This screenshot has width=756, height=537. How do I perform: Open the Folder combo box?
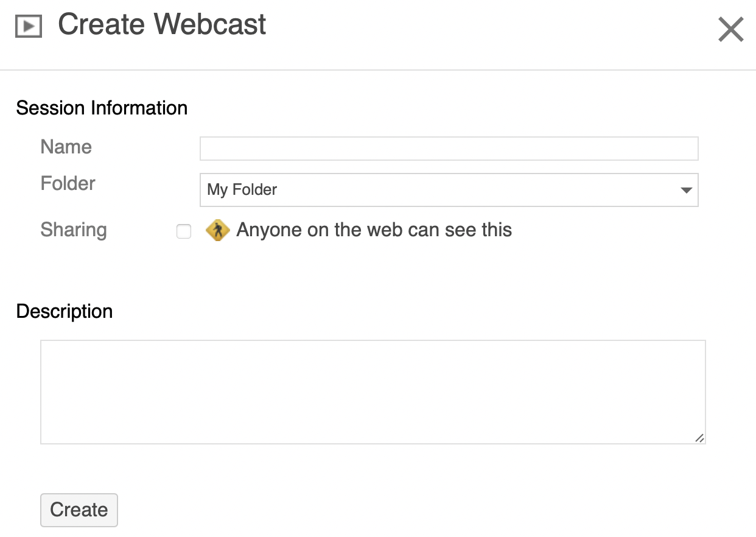click(449, 190)
